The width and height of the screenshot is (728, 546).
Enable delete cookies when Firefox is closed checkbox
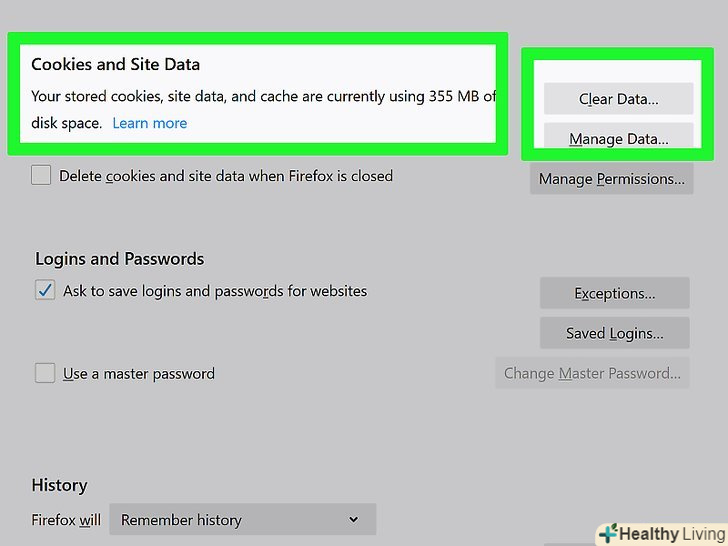41,176
